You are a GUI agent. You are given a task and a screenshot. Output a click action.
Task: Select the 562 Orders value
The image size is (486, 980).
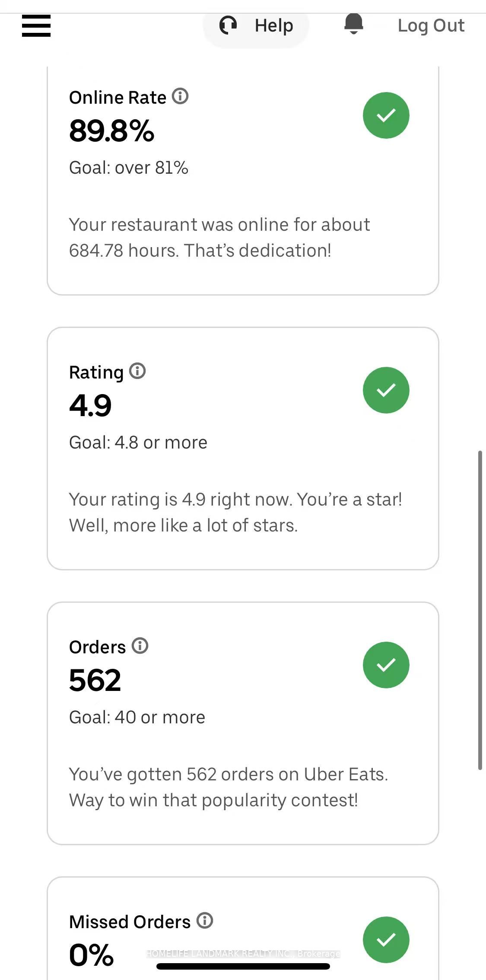click(x=95, y=680)
